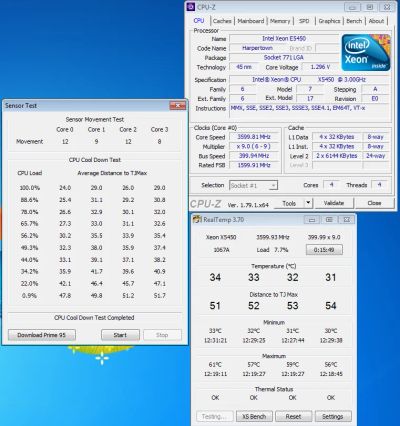
Task: Click the Core 2 column header in Sensor Test
Action: pos(128,129)
